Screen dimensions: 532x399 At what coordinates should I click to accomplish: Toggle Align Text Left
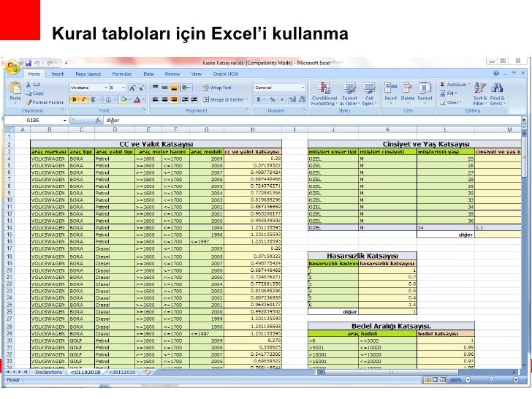coord(156,99)
